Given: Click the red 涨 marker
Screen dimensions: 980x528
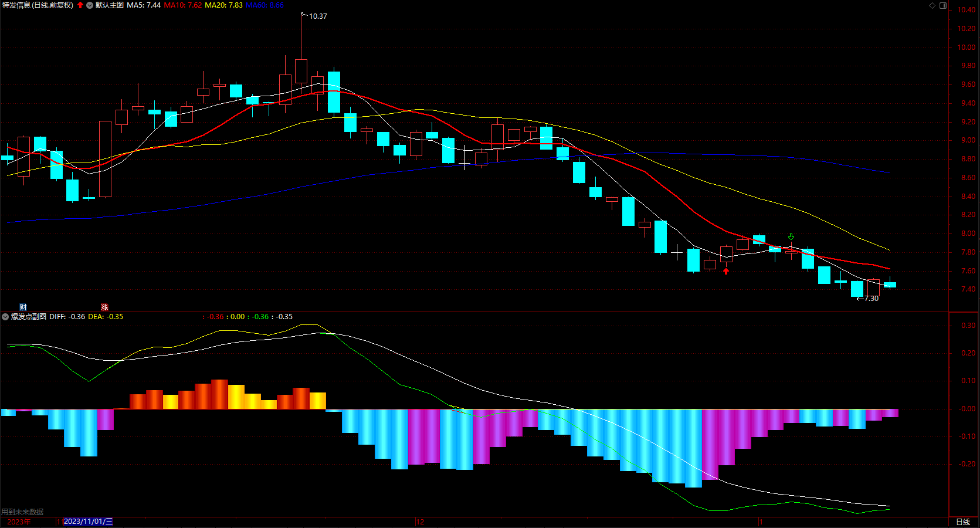Looking at the screenshot, I should point(104,307).
